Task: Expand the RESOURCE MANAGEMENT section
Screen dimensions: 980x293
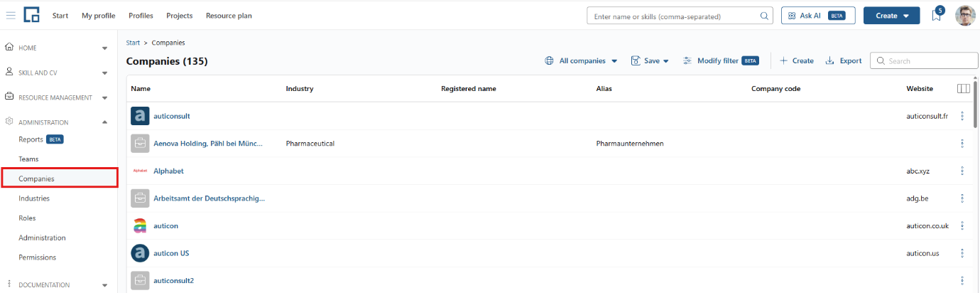Action: click(105, 97)
